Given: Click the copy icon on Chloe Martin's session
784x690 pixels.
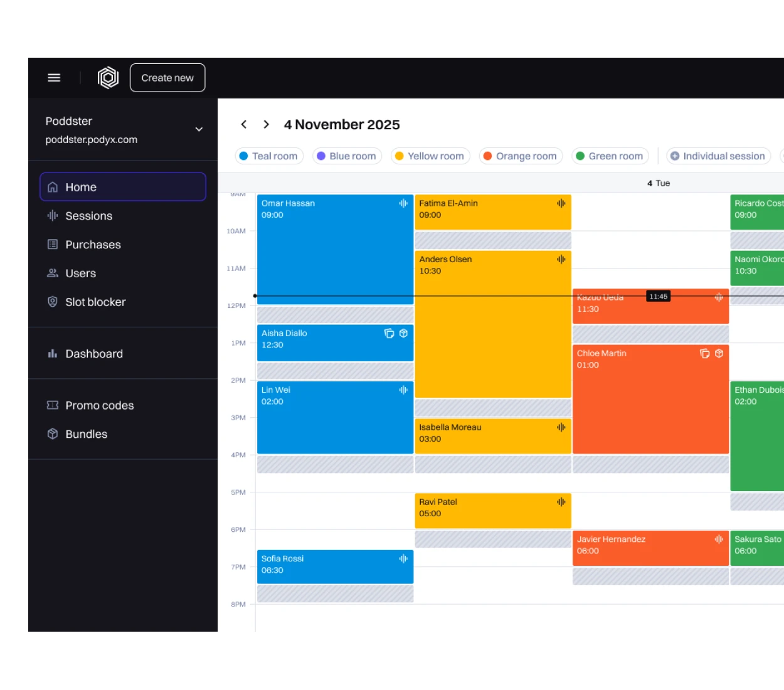Looking at the screenshot, I should 704,353.
